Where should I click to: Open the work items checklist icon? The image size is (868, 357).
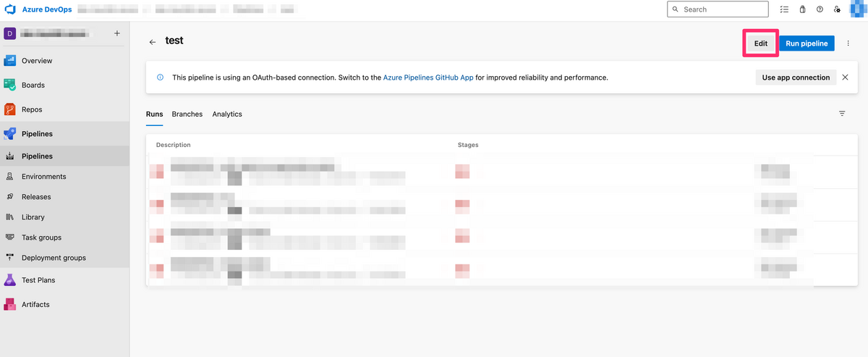click(785, 9)
